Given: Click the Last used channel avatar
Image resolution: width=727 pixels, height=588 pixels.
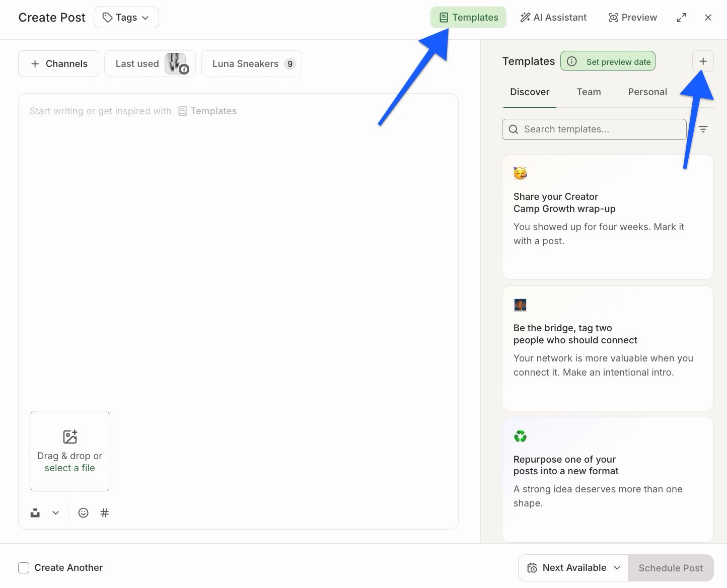Looking at the screenshot, I should coord(176,63).
